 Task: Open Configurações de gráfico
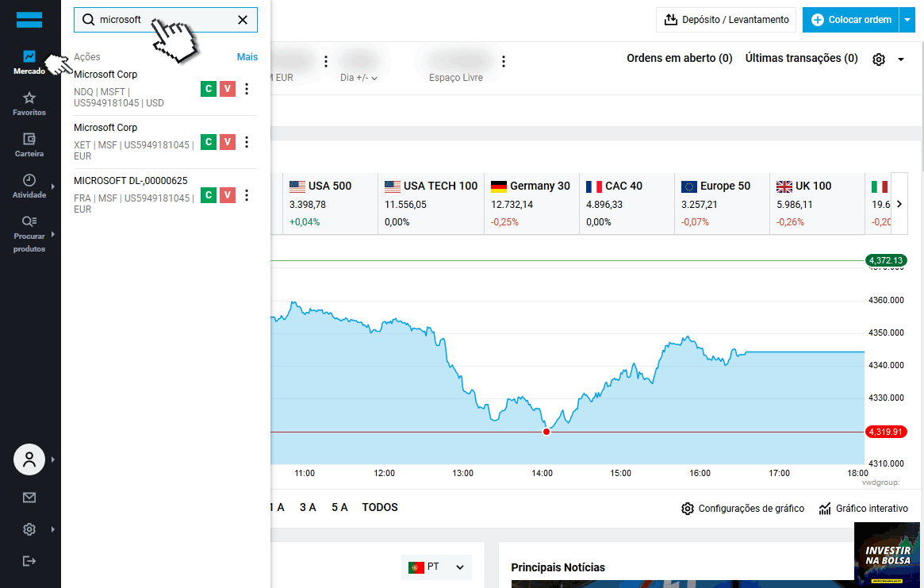pyautogui.click(x=742, y=509)
